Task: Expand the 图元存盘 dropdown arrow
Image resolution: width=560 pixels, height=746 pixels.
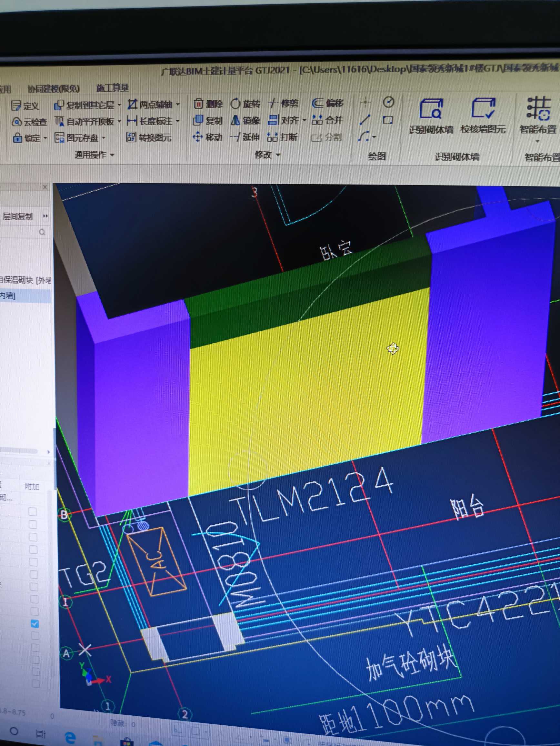Action: click(103, 137)
